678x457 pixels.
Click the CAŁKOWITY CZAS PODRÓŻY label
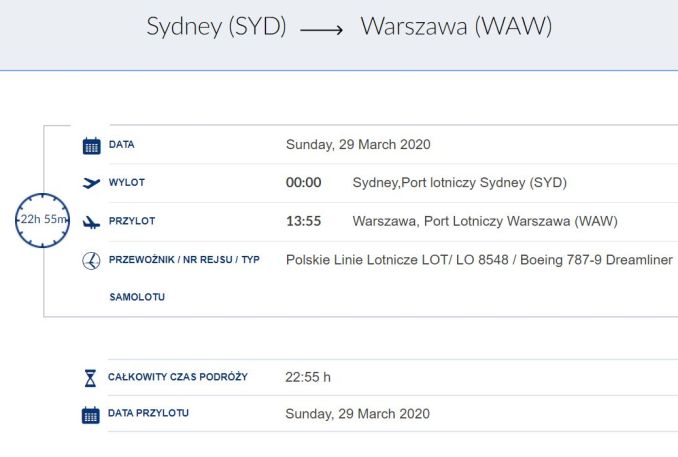click(178, 377)
